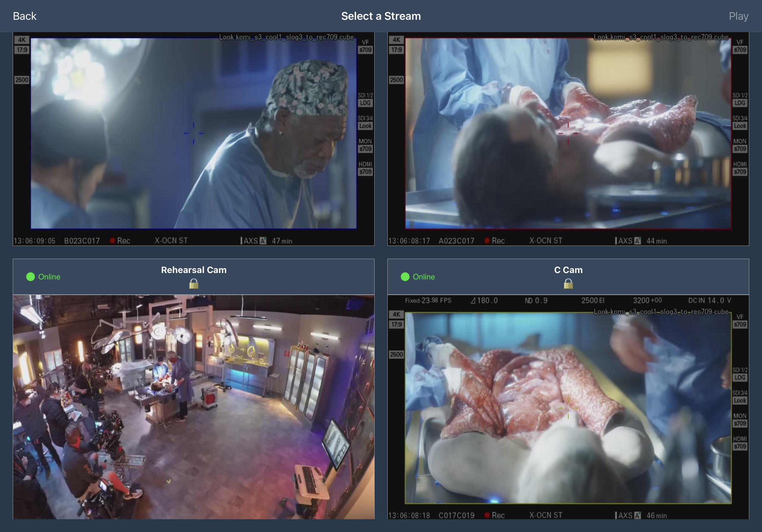Click the red Rec indicator on C017C019
The width and height of the screenshot is (762, 532).
(x=487, y=515)
